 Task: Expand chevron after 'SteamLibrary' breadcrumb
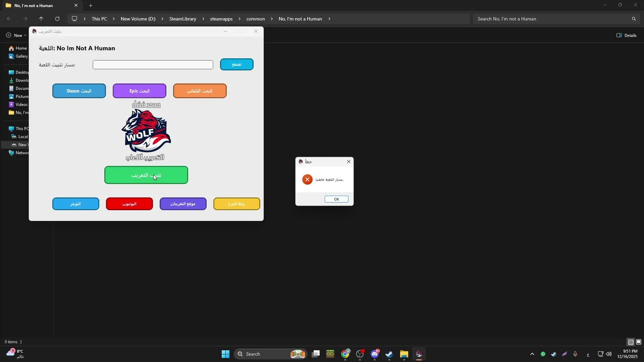tap(203, 19)
